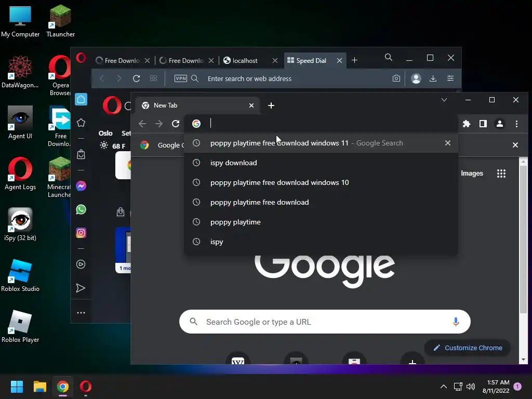Select 'poppy playtime free download' suggestion
The height and width of the screenshot is (399, 532).
321,202
